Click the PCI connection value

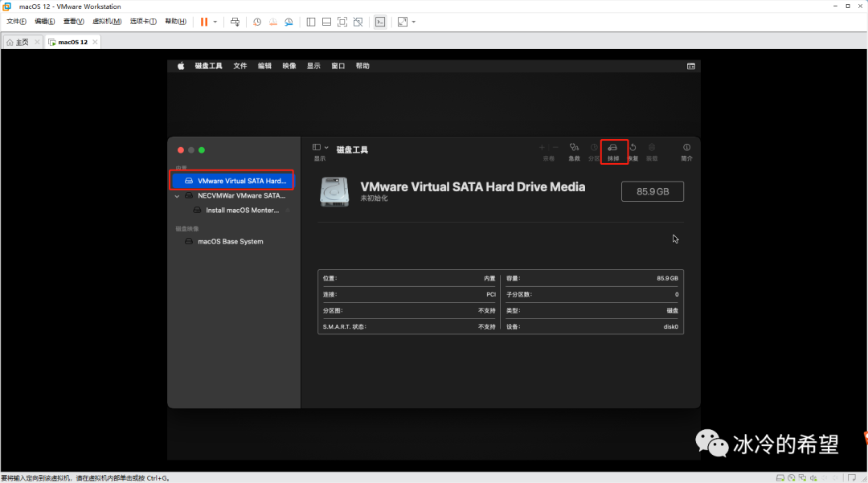490,295
